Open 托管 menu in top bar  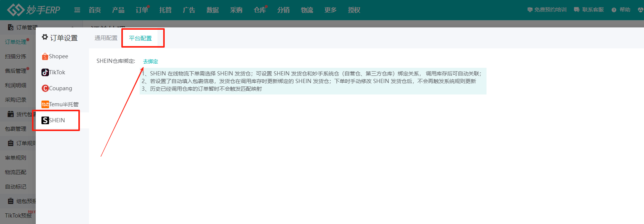(165, 10)
